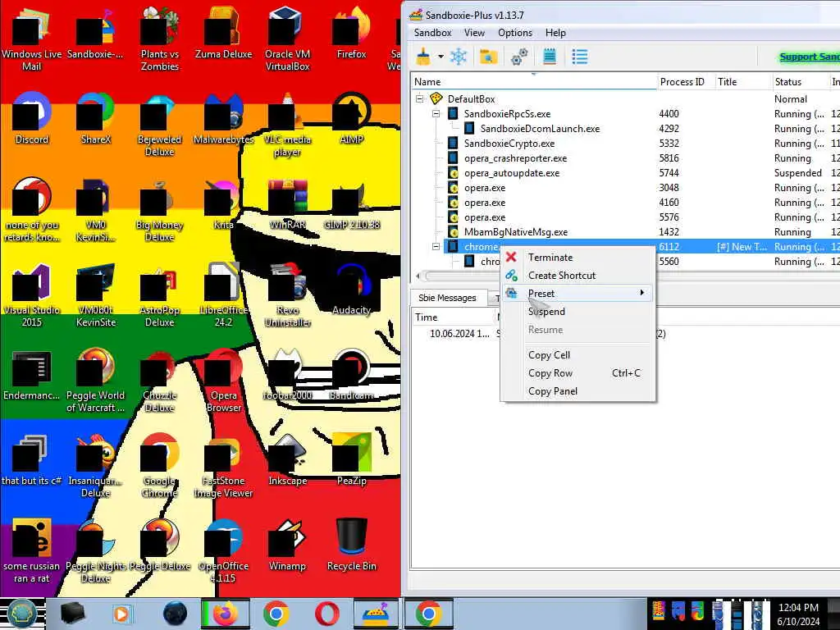Sort by the Name column header
Screen dimensions: 840x630
(x=533, y=81)
